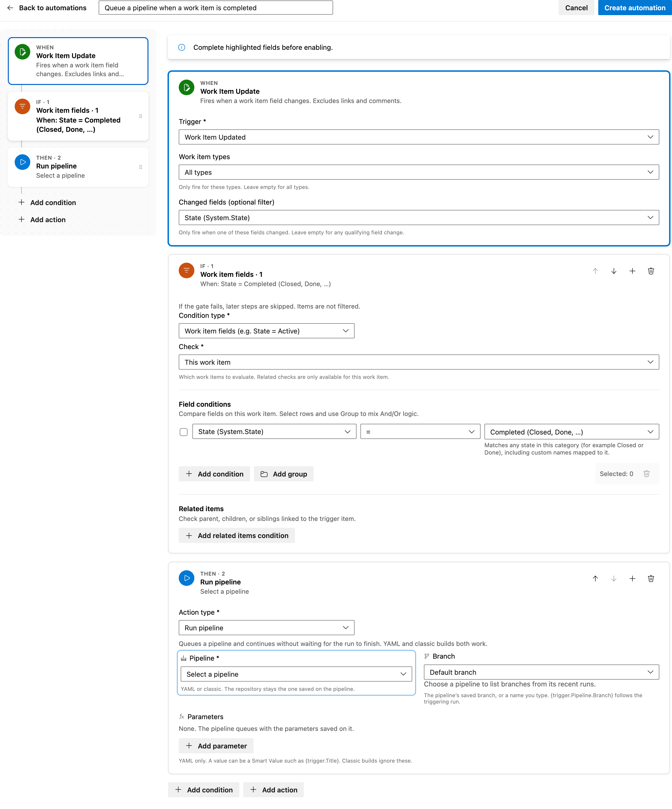
Task: Click the plus icon on Run pipeline step header
Action: (x=632, y=579)
